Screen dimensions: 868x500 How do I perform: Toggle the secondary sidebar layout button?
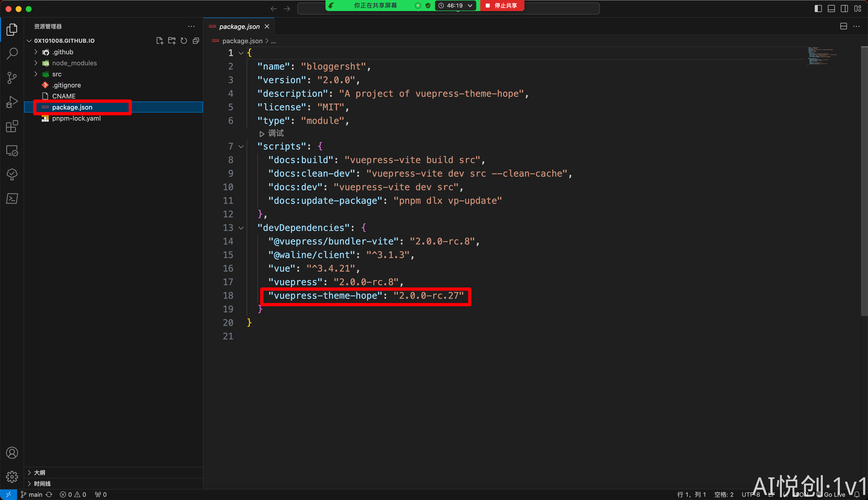click(844, 9)
